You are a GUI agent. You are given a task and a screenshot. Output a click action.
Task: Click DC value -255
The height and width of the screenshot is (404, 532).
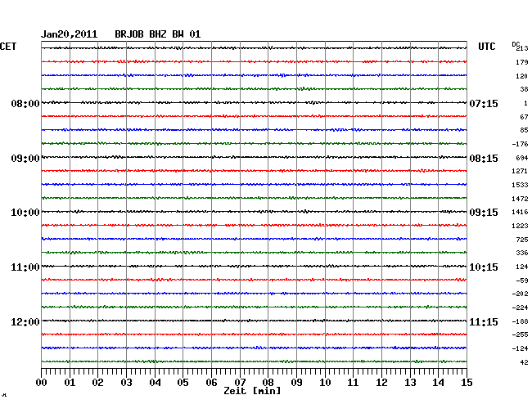(x=520, y=334)
